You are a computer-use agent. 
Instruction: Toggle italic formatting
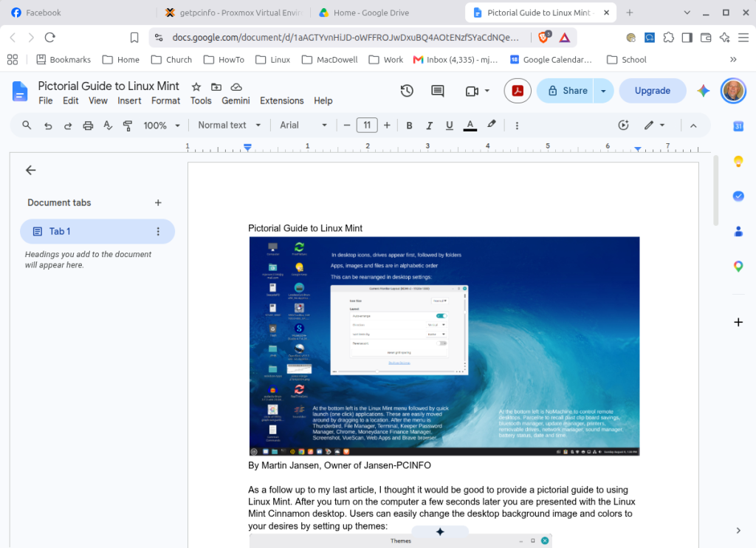point(429,126)
